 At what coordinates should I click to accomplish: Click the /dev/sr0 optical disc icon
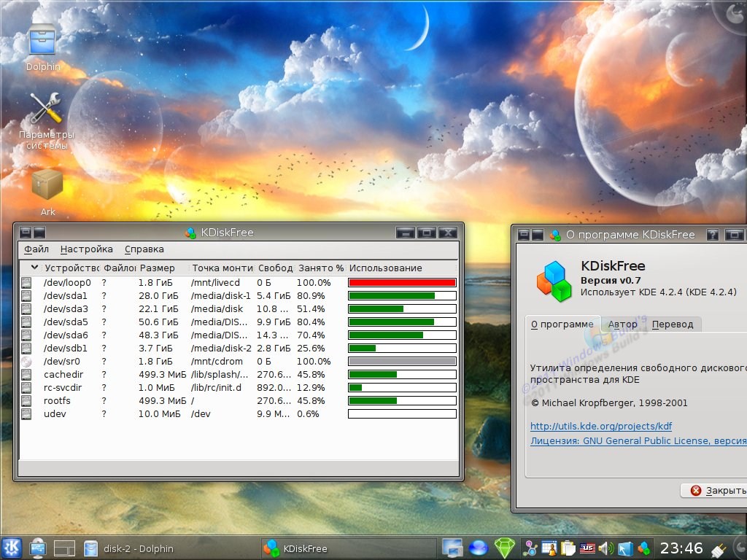pyautogui.click(x=26, y=362)
